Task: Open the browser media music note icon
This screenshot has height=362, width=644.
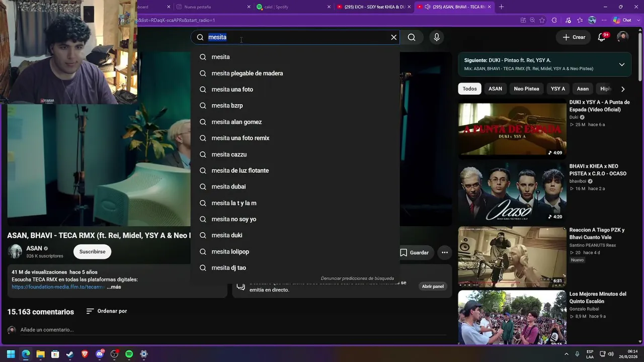Action: (x=568, y=20)
